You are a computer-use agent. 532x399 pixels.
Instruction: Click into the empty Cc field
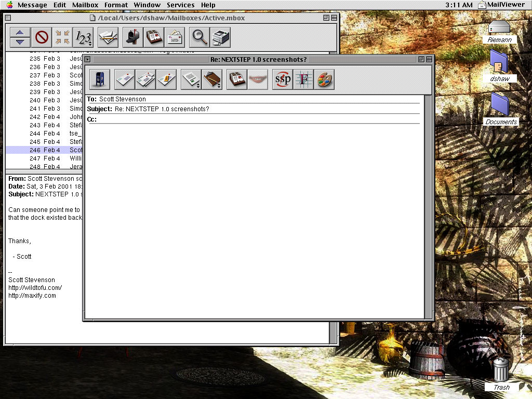259,119
